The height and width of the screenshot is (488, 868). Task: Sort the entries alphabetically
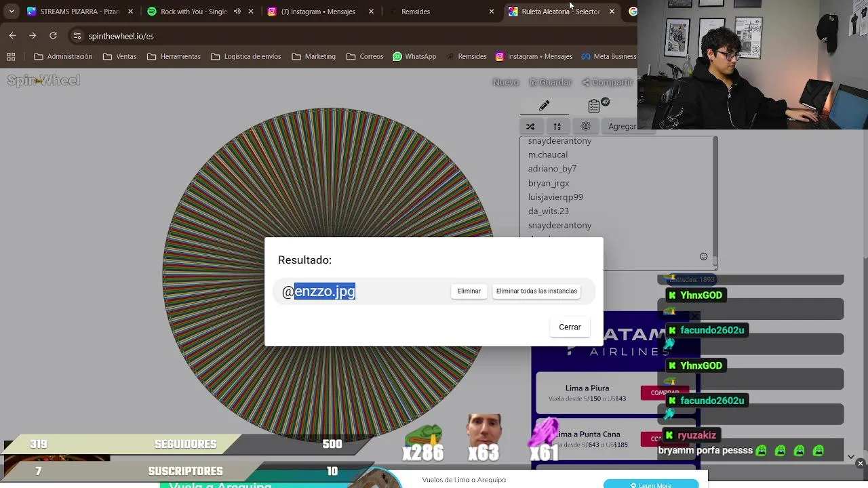coord(557,126)
